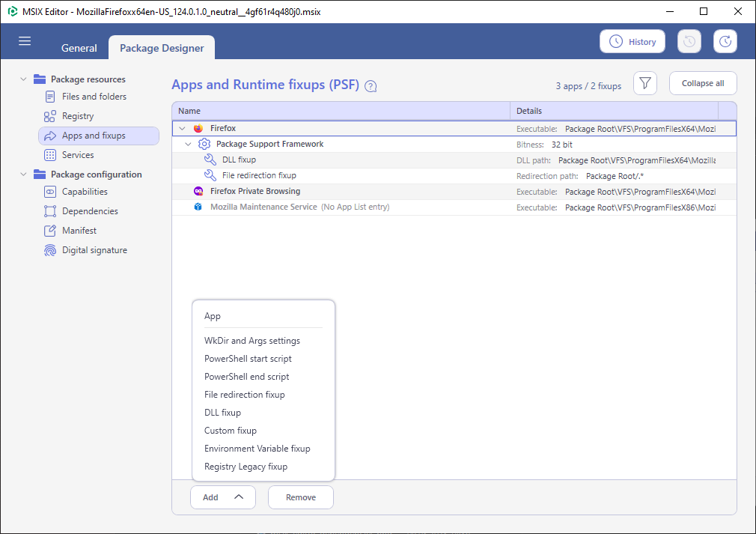The height and width of the screenshot is (534, 756).
Task: Open Capabilities section in sidebar
Action: 85,192
